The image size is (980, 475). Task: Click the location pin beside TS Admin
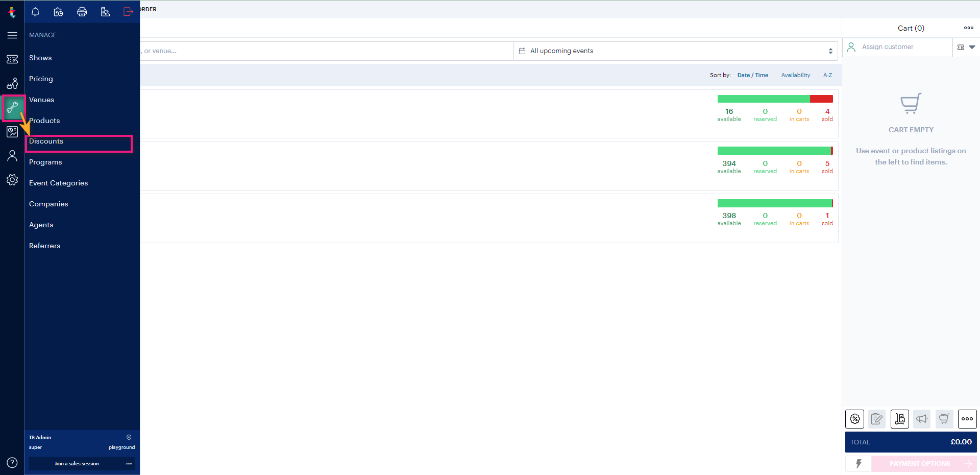pos(129,437)
